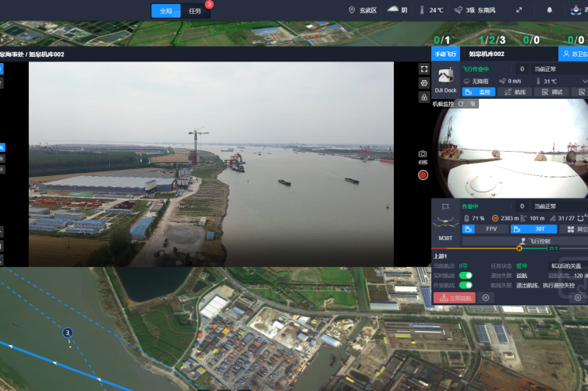Click the dock fisheye camera view
588x391 pixels.
511,149
